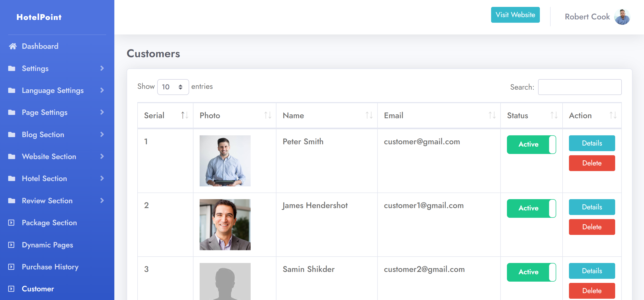Toggle James Hendershot's Active status switch
Image resolution: width=644 pixels, height=300 pixels.
click(531, 208)
